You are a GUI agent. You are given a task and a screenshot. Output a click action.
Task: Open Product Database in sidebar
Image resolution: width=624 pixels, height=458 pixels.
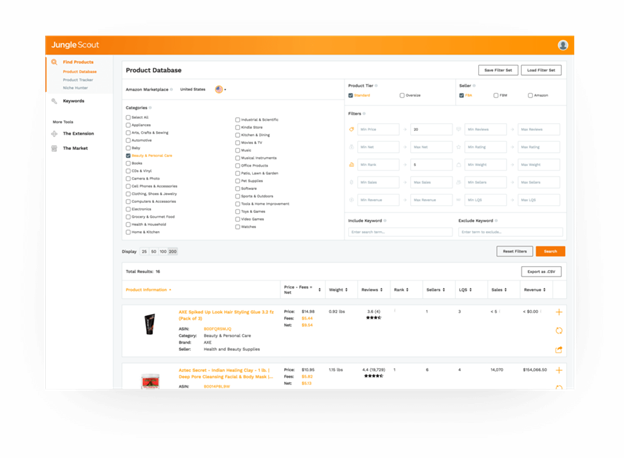click(80, 72)
